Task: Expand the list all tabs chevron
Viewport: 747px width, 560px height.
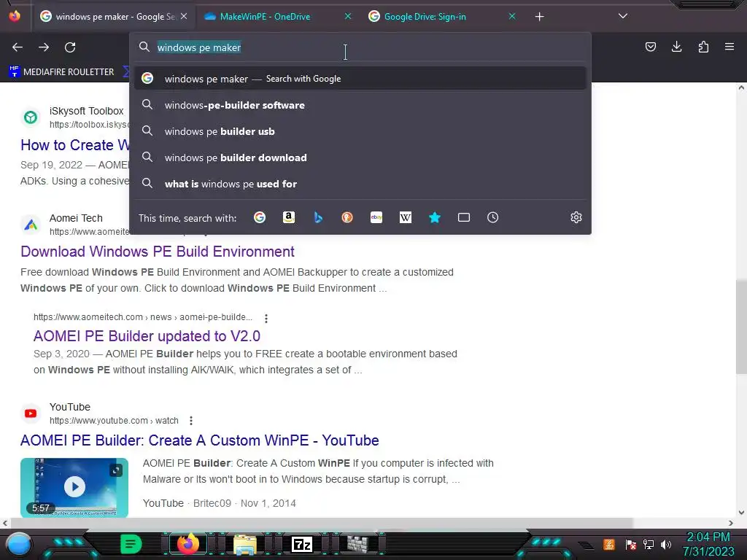Action: point(623,16)
